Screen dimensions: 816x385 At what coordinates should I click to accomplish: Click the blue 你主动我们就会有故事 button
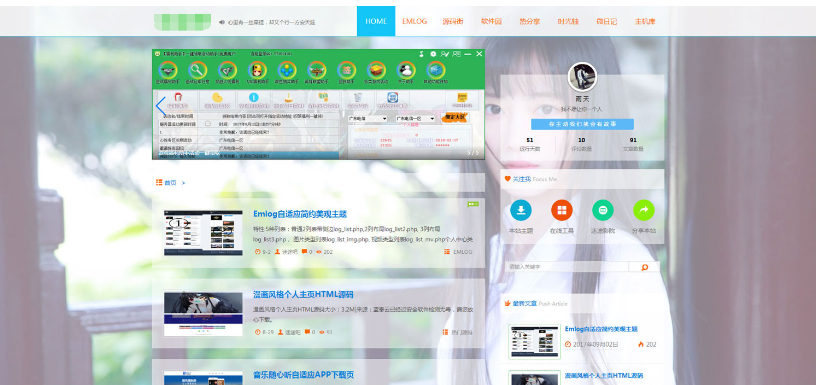click(582, 124)
